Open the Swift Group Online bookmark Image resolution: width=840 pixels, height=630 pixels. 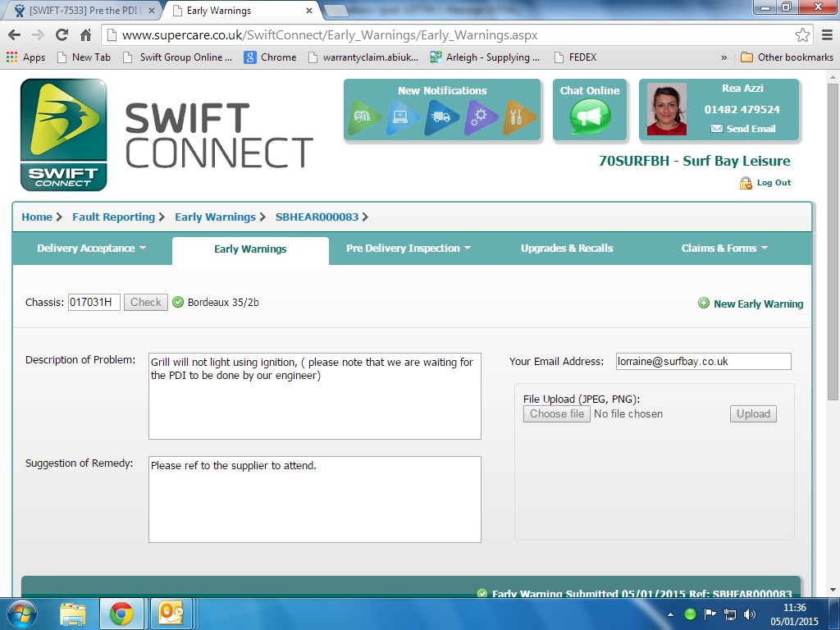[x=177, y=57]
